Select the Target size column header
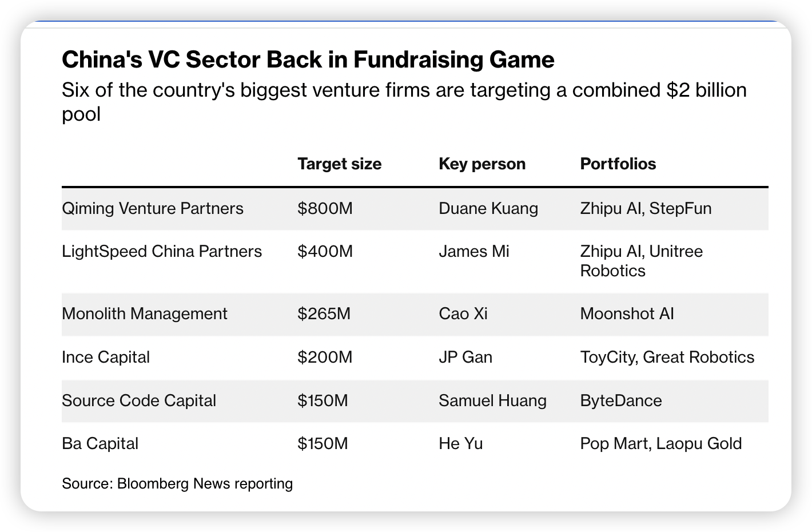This screenshot has width=812, height=532. click(x=339, y=164)
